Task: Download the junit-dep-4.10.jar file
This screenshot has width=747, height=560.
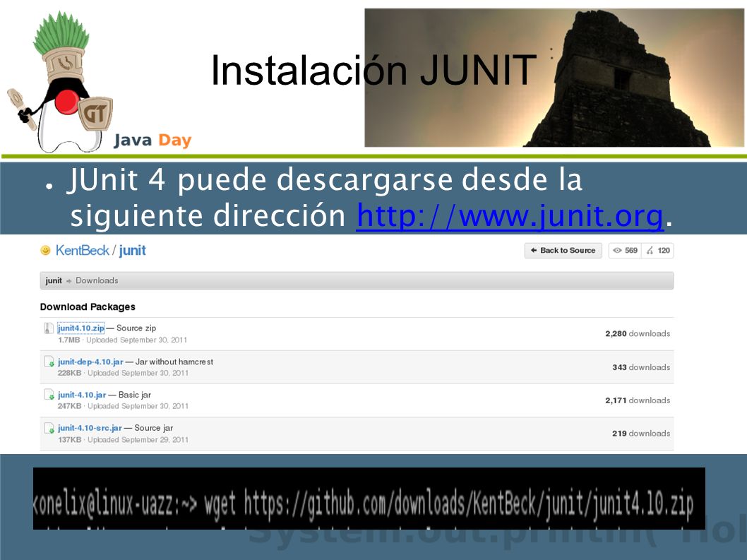Action: pos(90,362)
